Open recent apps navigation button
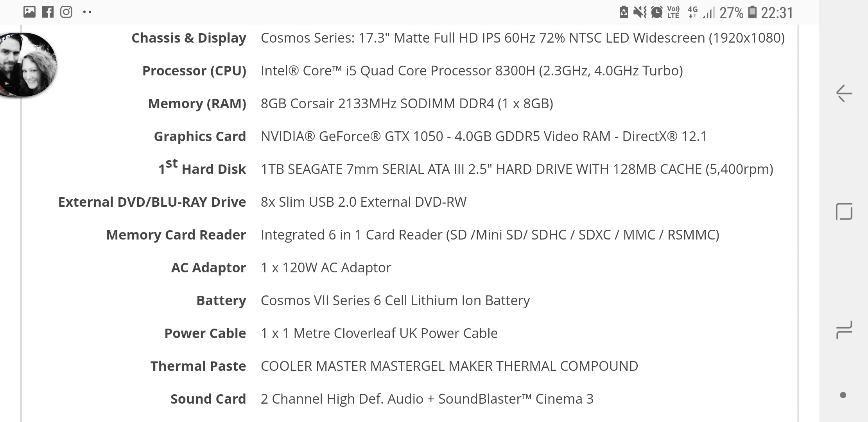This screenshot has height=422, width=868. pos(844,330)
